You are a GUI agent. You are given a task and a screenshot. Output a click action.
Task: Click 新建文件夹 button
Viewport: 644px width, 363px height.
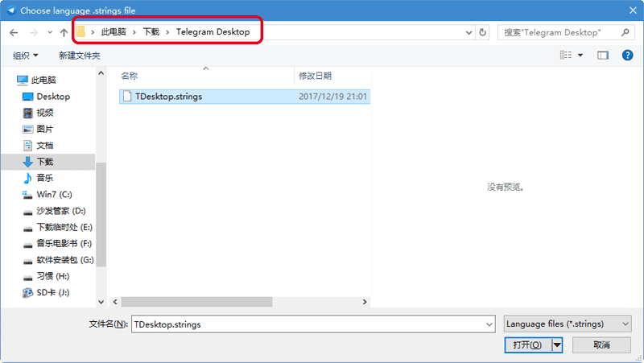(x=80, y=56)
